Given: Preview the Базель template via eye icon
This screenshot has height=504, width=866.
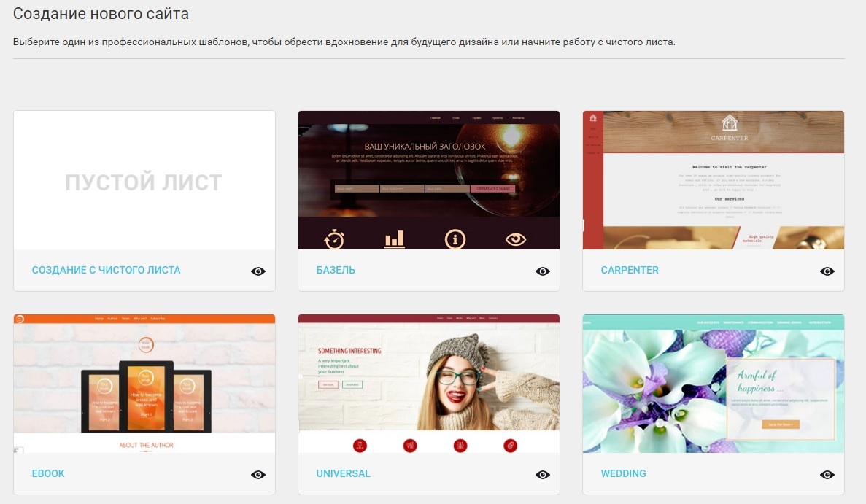Looking at the screenshot, I should (542, 271).
